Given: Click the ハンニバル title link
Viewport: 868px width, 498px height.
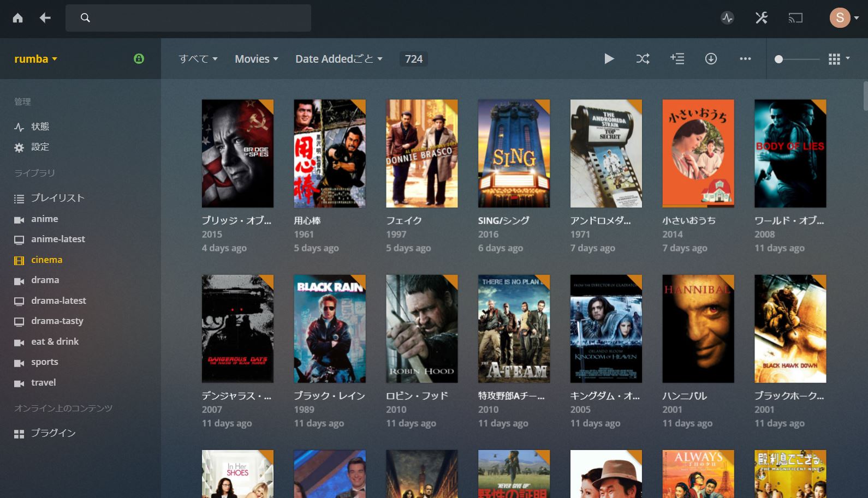Looking at the screenshot, I should tap(685, 395).
